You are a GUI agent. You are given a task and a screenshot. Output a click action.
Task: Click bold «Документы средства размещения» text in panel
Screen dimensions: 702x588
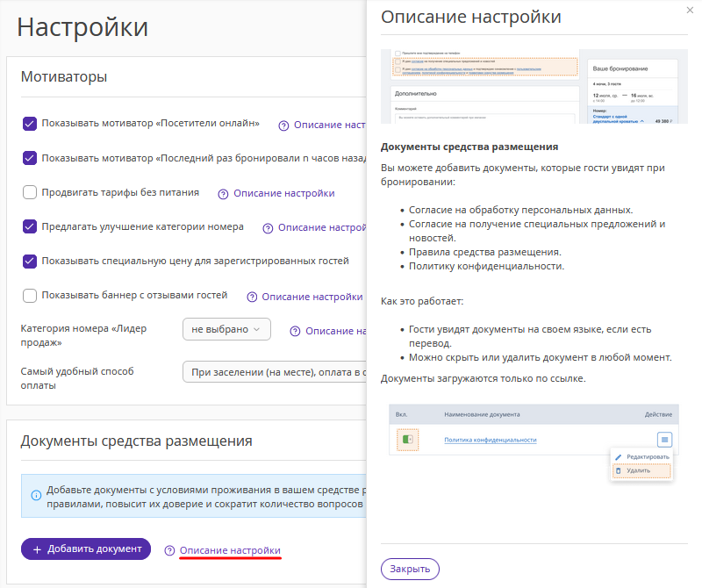pos(469,147)
